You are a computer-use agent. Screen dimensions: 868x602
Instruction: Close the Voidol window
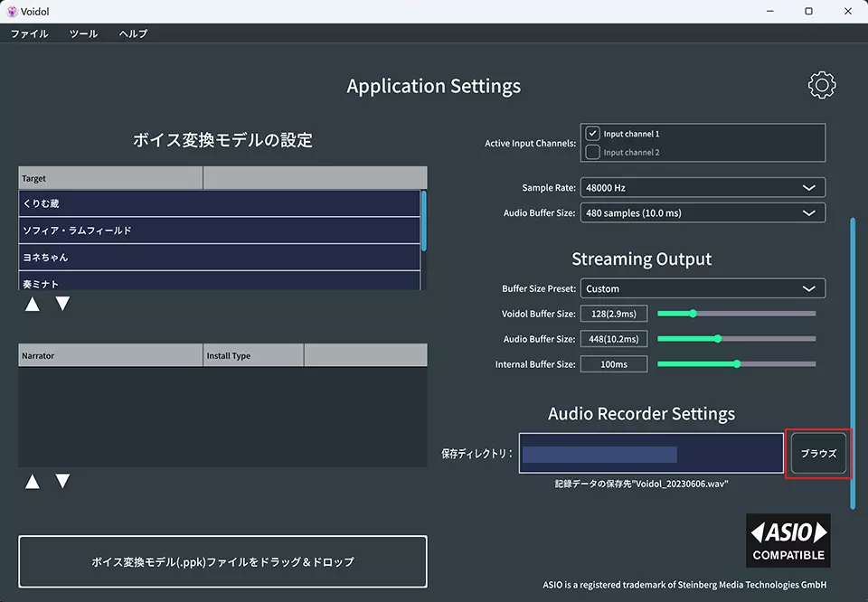pyautogui.click(x=848, y=11)
